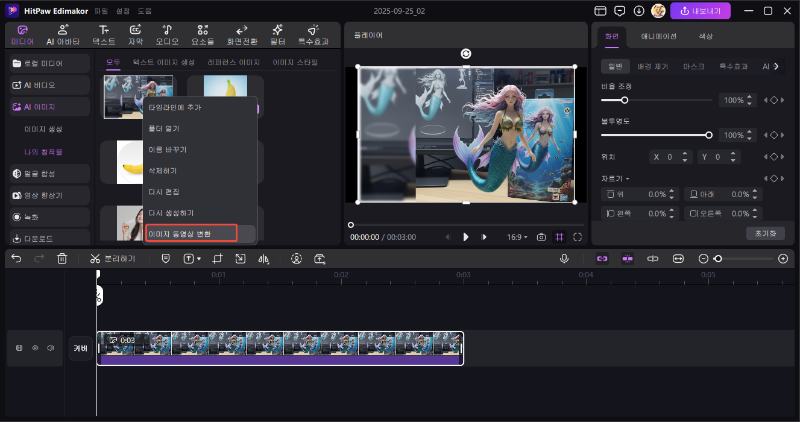Open the 미디어 media tool in the top toolbar

22,35
